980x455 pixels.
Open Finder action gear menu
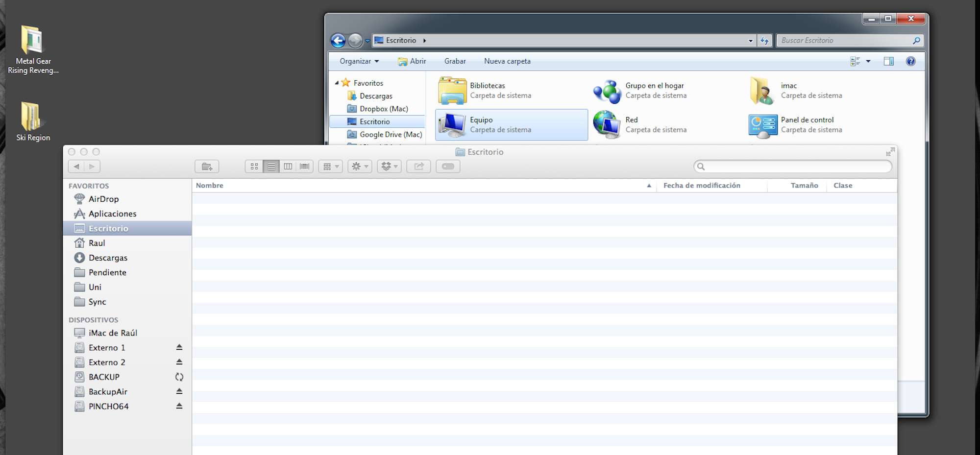(360, 167)
